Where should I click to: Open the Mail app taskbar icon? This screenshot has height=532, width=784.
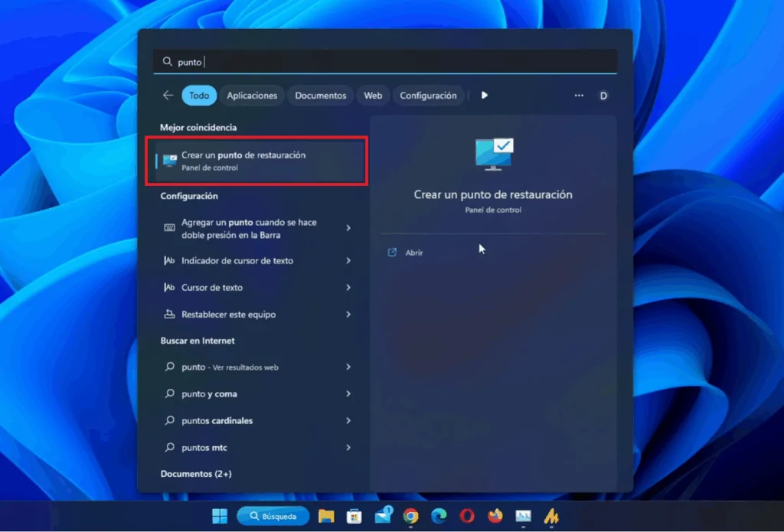click(383, 515)
